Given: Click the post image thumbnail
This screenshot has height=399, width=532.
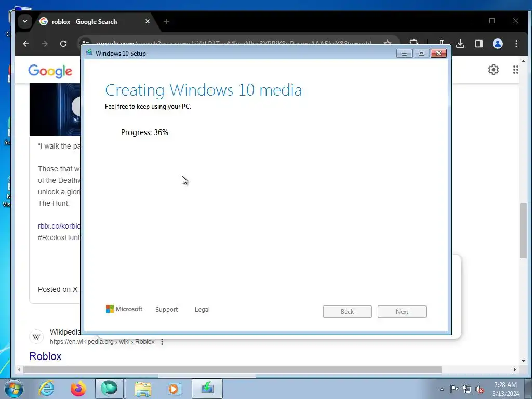Looking at the screenshot, I should [55, 110].
